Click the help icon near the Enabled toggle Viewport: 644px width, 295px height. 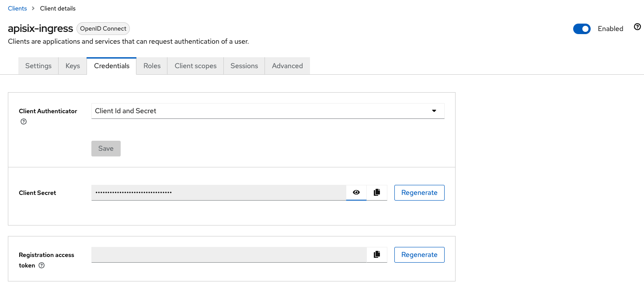[x=637, y=27]
